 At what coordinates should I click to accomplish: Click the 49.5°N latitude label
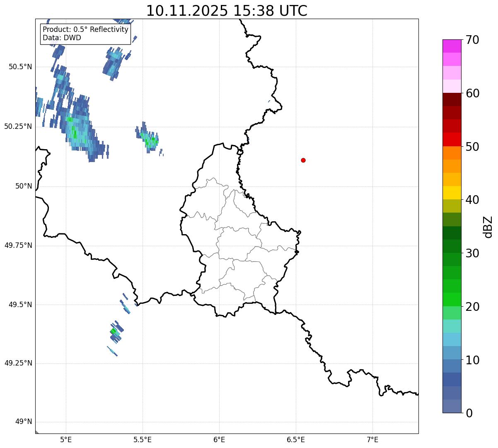[x=20, y=305]
